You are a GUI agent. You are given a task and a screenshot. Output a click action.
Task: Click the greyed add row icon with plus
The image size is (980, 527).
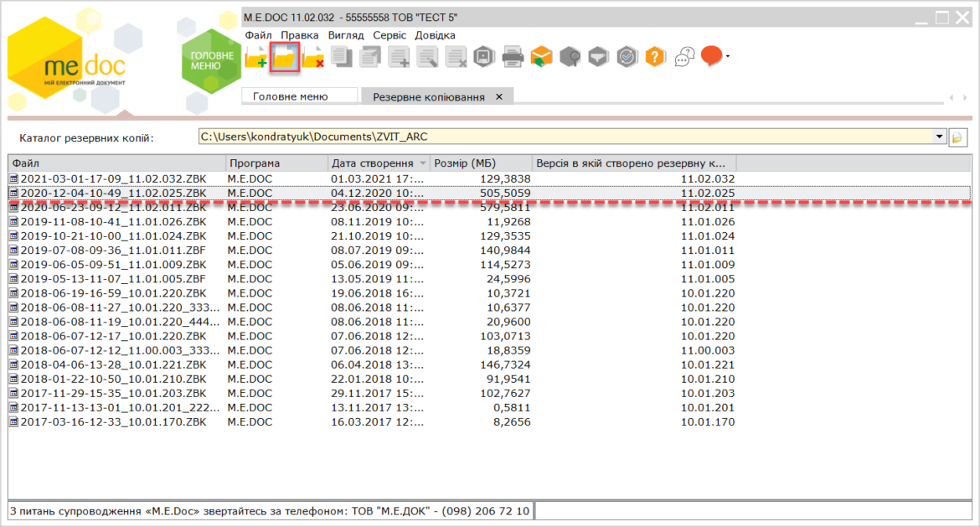[399, 58]
